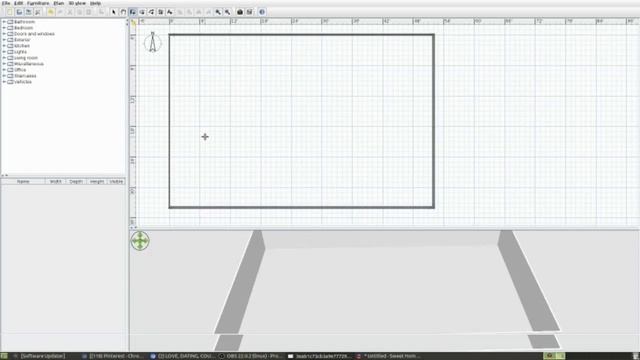Click the right wall of the drawn room
The image size is (640, 360).
[x=433, y=121]
